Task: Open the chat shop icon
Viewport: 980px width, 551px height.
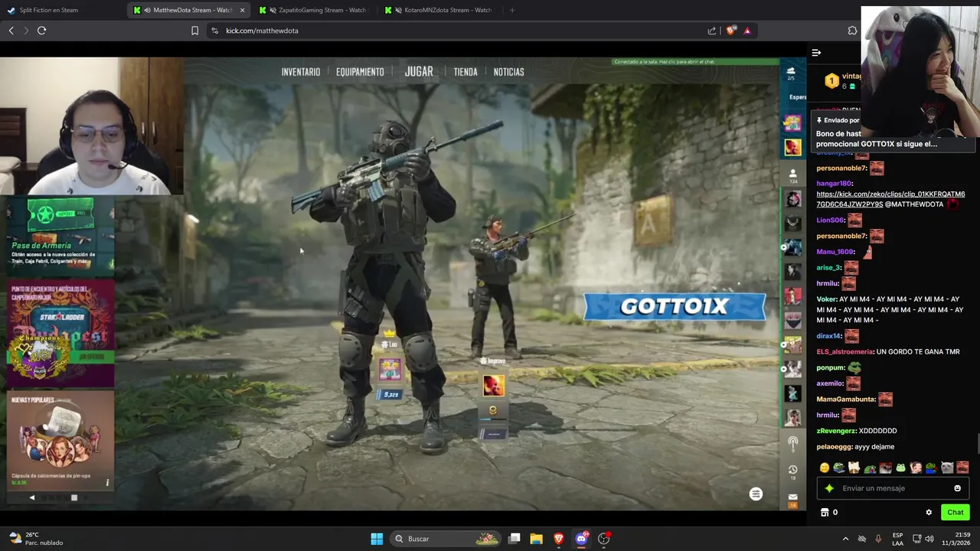Action: [825, 513]
